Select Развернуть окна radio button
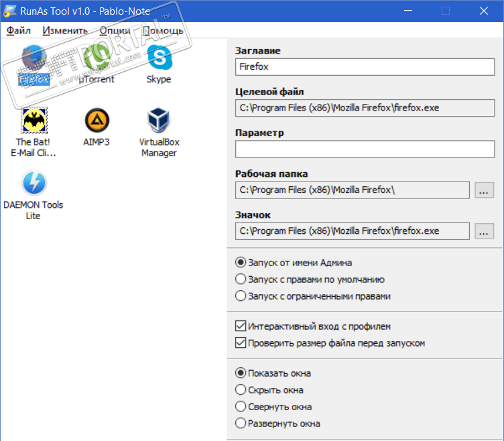The height and width of the screenshot is (441, 504). pyautogui.click(x=241, y=423)
